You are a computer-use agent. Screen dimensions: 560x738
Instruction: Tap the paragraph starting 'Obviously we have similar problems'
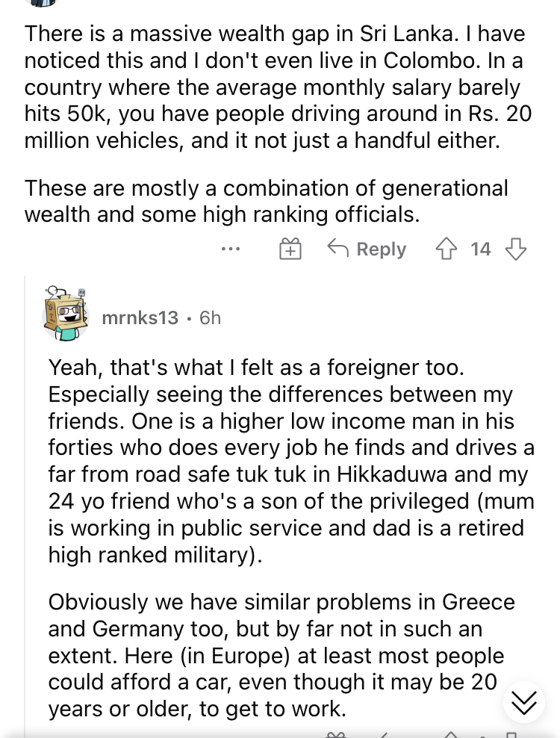click(281, 655)
